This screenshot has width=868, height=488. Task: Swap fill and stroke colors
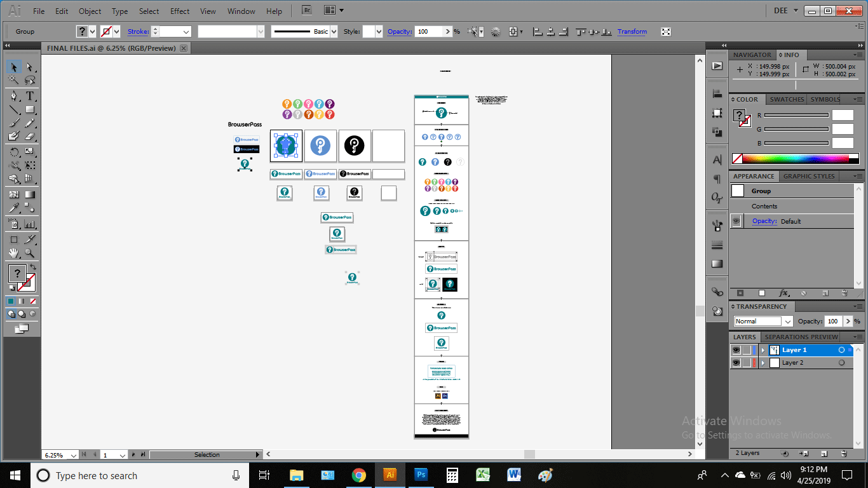(33, 267)
